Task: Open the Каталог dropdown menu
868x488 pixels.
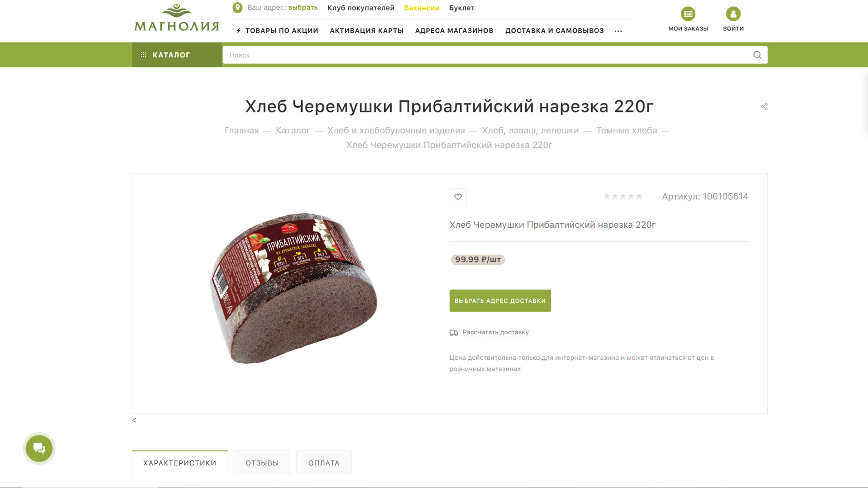Action: coord(177,55)
